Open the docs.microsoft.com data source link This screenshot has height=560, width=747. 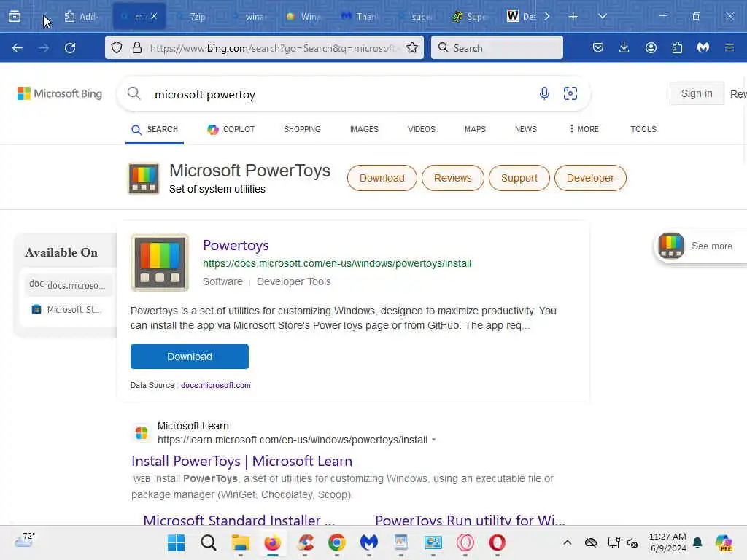pos(215,385)
